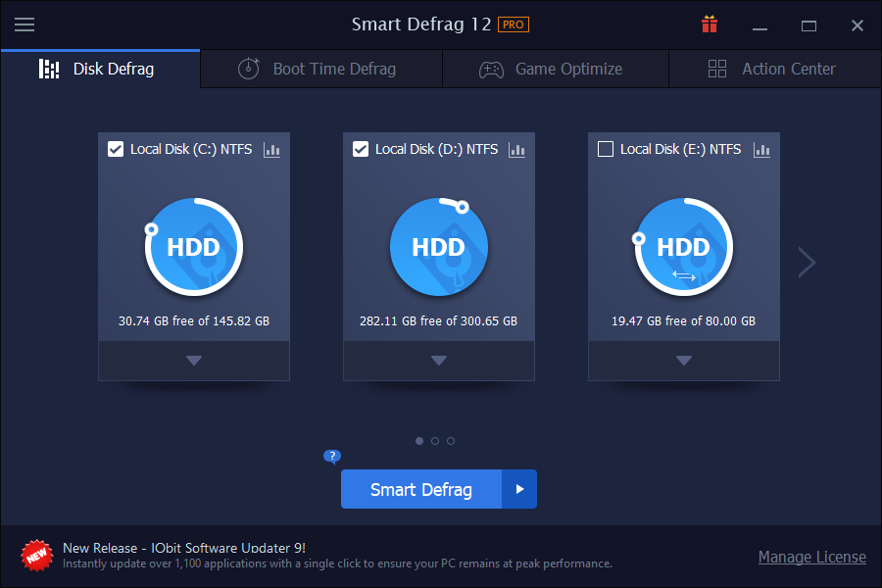
Task: Close the Smart Defrag window
Action: pos(857,25)
